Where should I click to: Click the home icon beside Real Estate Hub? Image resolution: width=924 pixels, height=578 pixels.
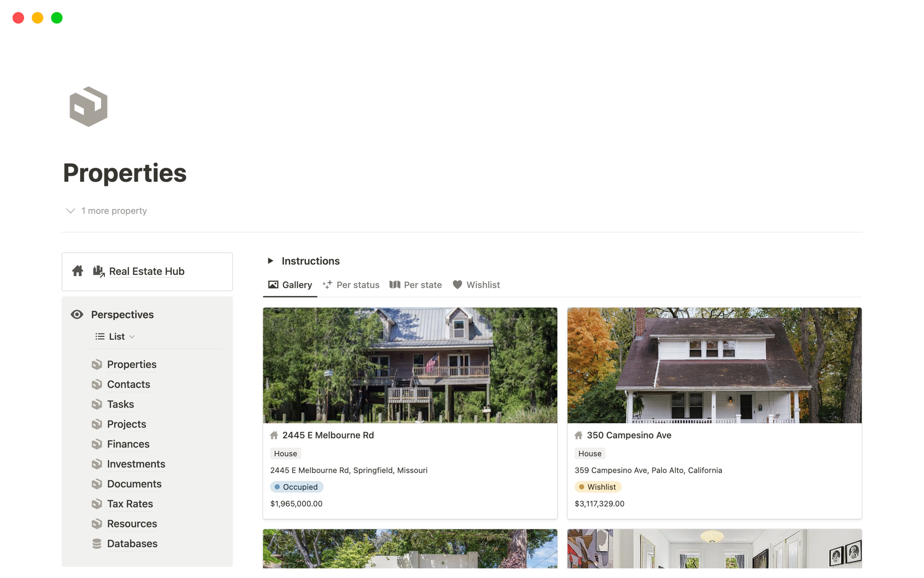coord(77,271)
